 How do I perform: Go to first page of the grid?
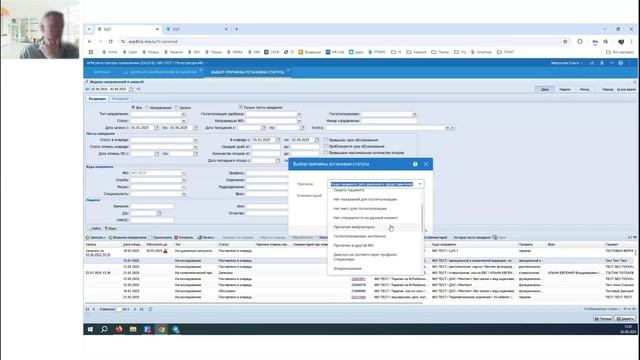87,309
